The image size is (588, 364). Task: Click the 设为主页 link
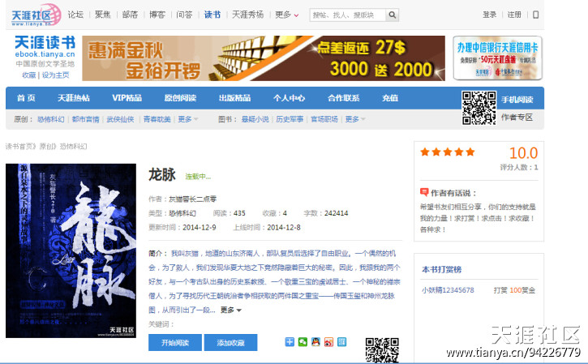pyautogui.click(x=55, y=75)
